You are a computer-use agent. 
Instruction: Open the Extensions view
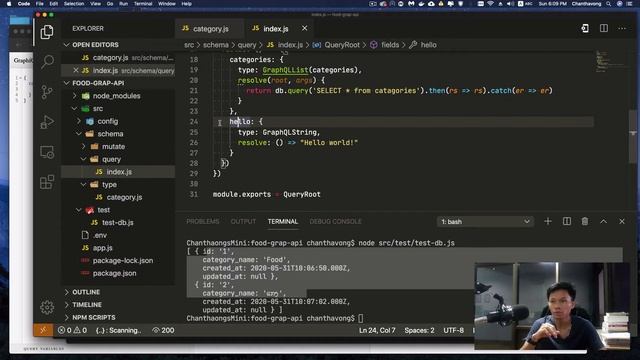[47, 182]
